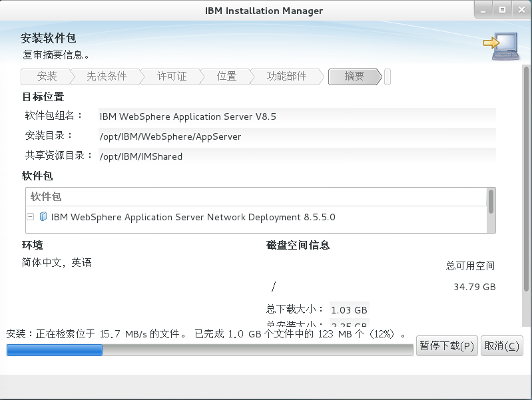The width and height of the screenshot is (532, 400).
Task: Collapse the IBM WebSphere Network Deployment package row
Action: coord(31,216)
